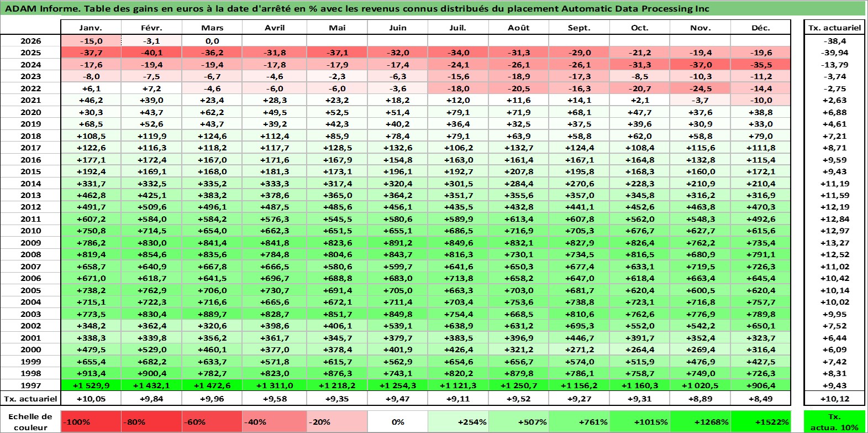Viewport: 868px width, 433px height.
Task: Click the 2020 Juil. cell +79,1
Action: pyautogui.click(x=458, y=112)
